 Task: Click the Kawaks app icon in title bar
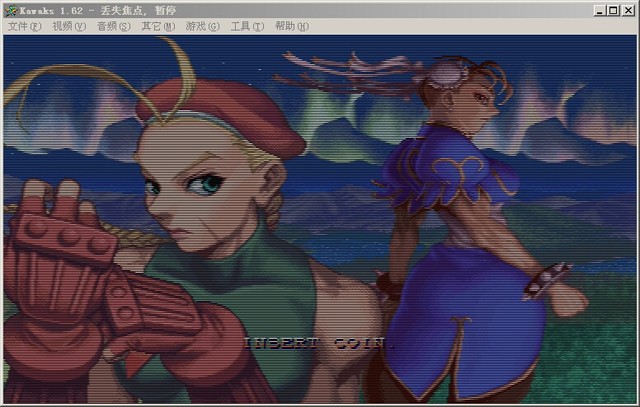pos(10,9)
